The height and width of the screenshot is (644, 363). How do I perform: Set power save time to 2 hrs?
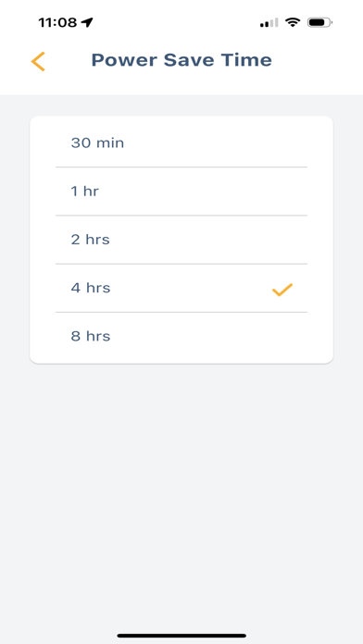(181, 240)
